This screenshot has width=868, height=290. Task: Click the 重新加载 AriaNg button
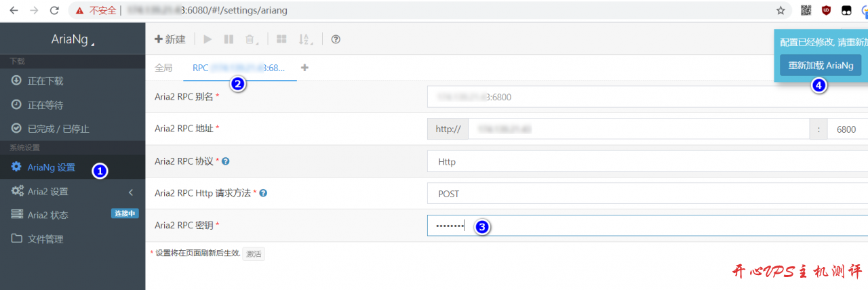pyautogui.click(x=821, y=66)
